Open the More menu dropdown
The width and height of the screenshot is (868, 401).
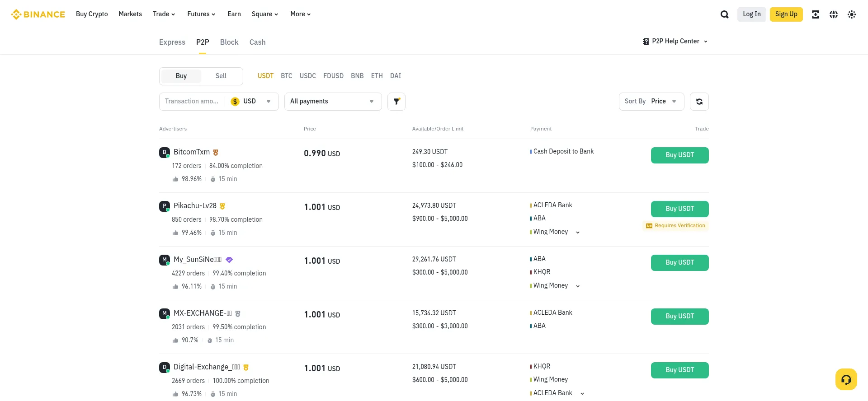pos(301,14)
